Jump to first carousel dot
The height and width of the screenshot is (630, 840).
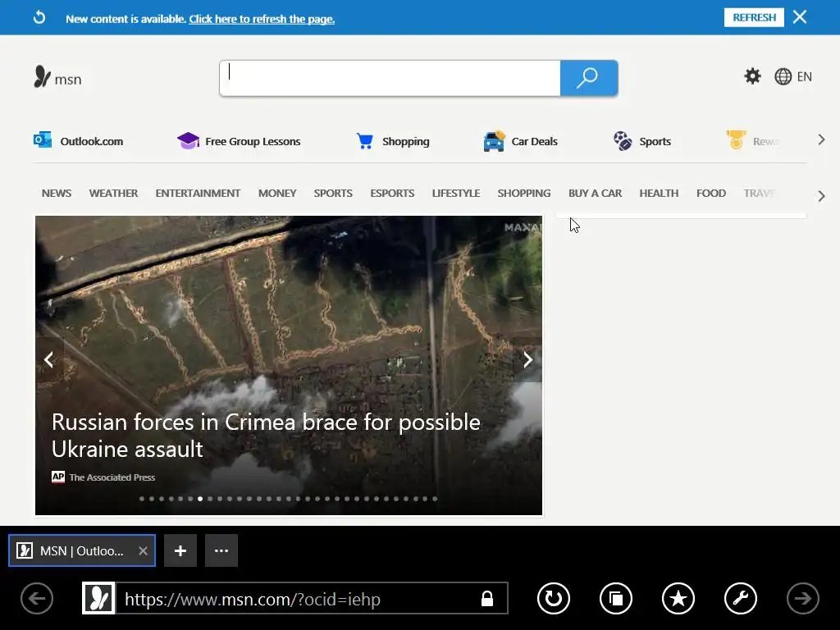tap(142, 499)
